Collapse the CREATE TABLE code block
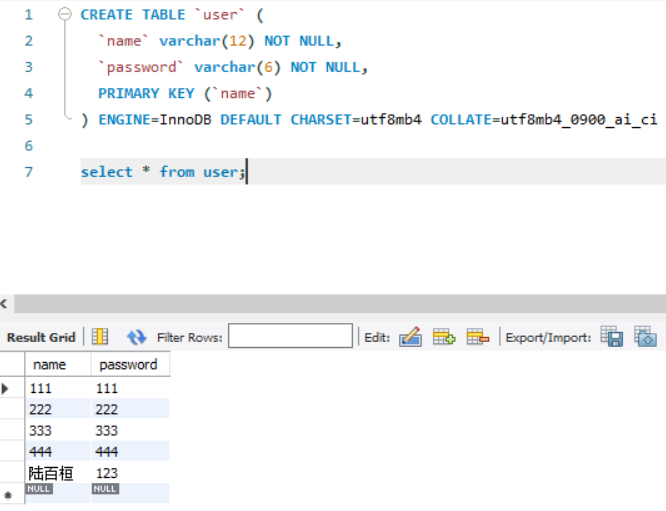This screenshot has width=666, height=511. tap(65, 14)
